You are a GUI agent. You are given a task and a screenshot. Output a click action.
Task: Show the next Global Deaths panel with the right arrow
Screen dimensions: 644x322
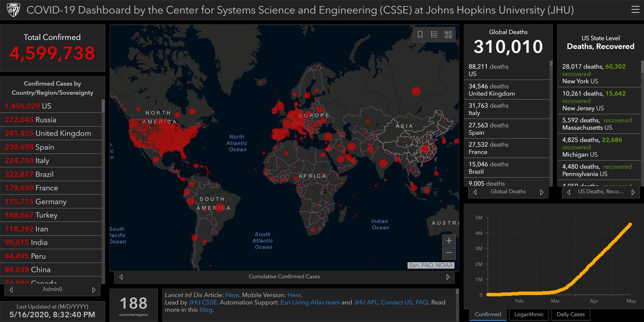(x=541, y=192)
